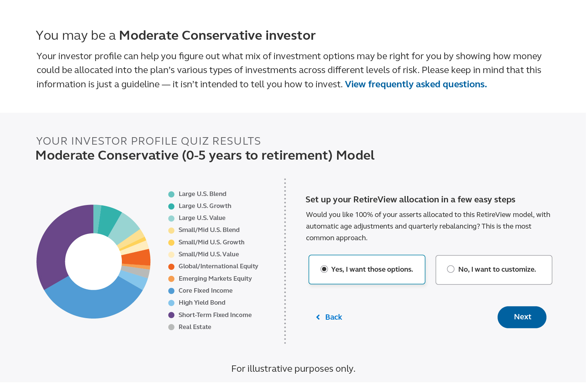Click the Large U.S. Growth legend dot
This screenshot has height=392, width=586.
171,206
